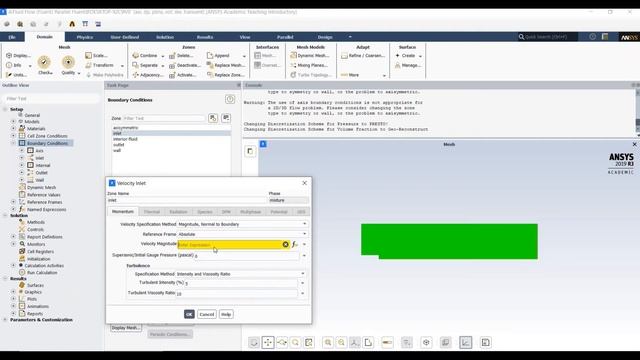The height and width of the screenshot is (360, 640).
Task: Click the Units button in Mesh group
Action: click(x=17, y=75)
